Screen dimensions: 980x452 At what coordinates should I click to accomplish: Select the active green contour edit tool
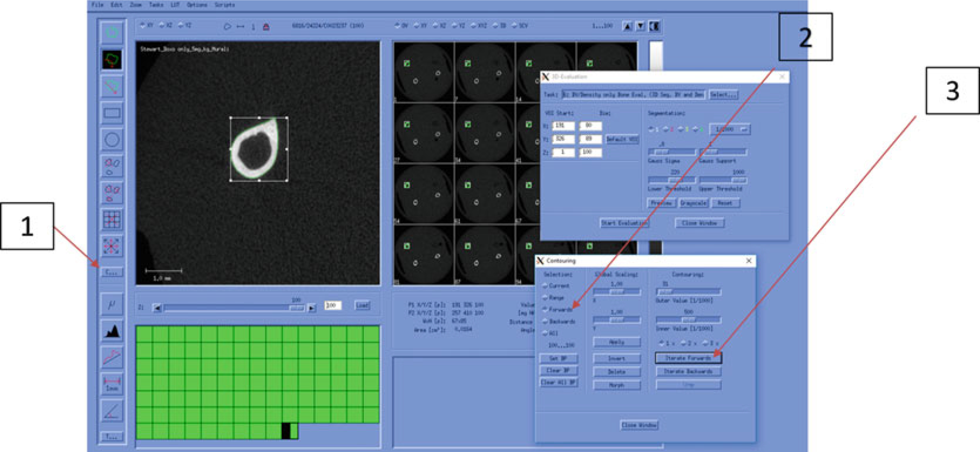[x=111, y=60]
